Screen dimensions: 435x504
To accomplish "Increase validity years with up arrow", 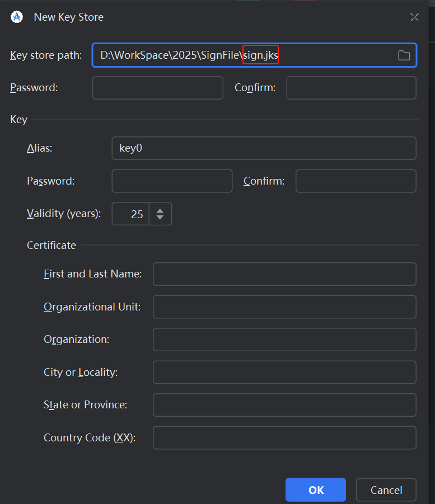I will (160, 210).
